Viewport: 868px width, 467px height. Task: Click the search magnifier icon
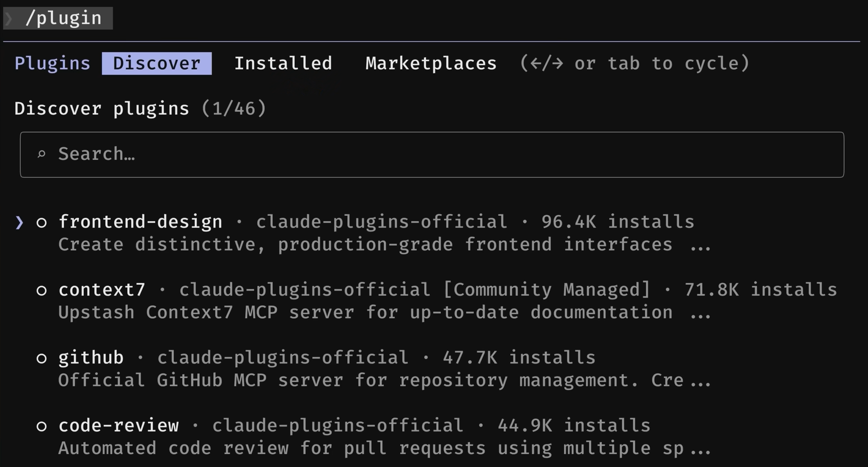click(41, 154)
